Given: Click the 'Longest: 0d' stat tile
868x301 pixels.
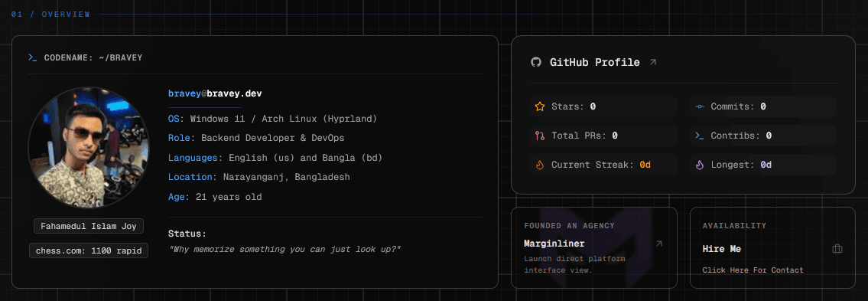Looking at the screenshot, I should (x=762, y=165).
